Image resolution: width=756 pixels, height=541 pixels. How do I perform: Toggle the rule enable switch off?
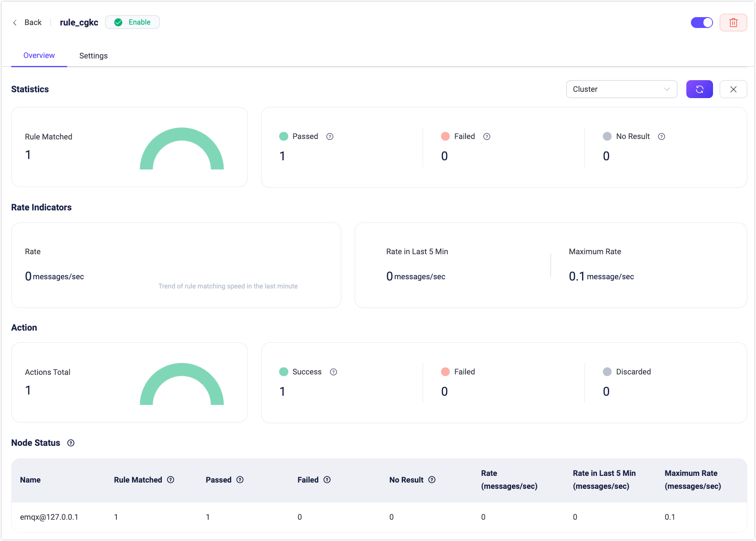tap(702, 23)
